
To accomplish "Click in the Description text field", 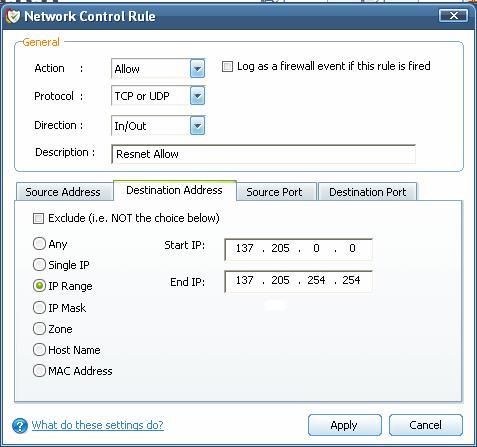I will 263,154.
